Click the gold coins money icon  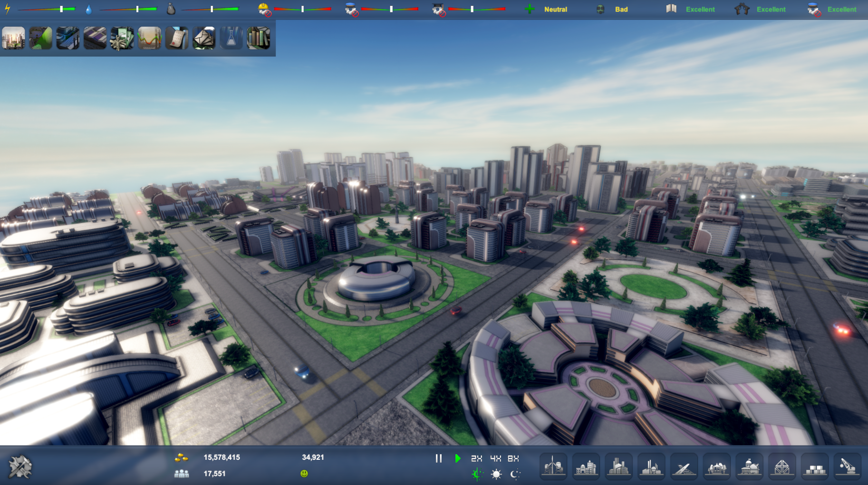(x=182, y=458)
